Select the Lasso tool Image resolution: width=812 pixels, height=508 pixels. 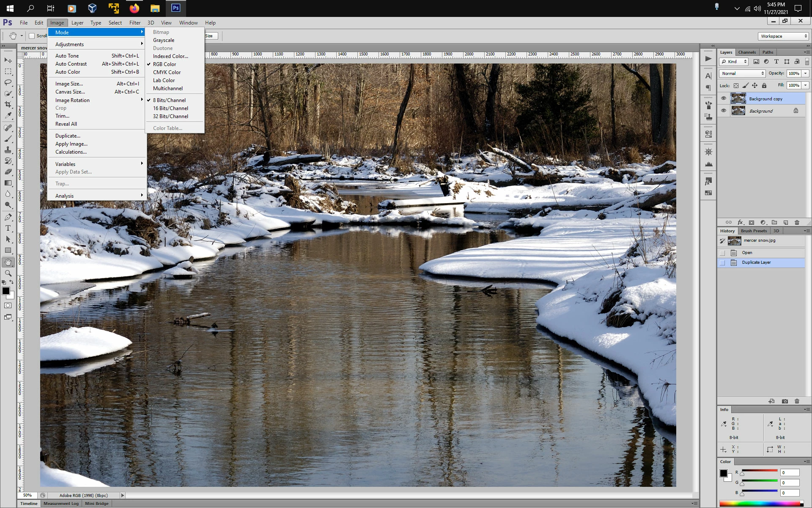pos(8,83)
